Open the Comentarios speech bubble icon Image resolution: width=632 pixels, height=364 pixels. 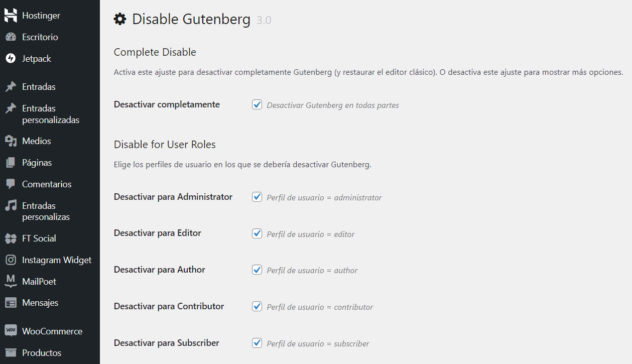pos(10,184)
